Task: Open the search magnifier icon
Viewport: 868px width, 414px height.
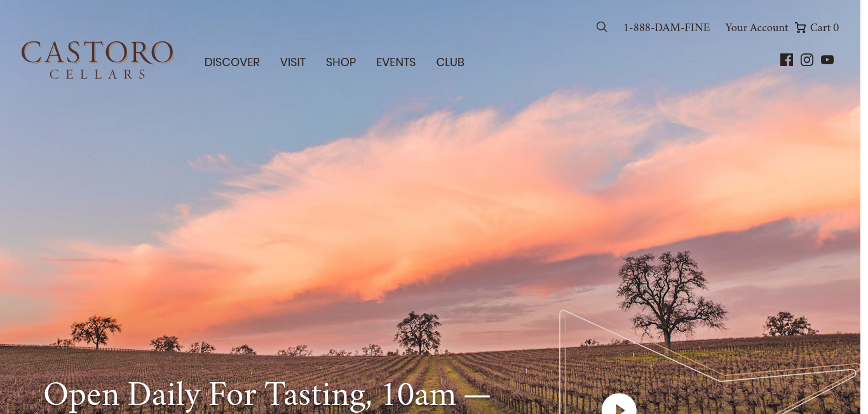Action: 602,27
